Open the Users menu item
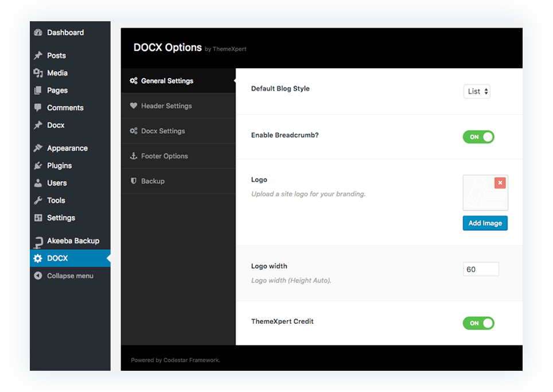 70,183
